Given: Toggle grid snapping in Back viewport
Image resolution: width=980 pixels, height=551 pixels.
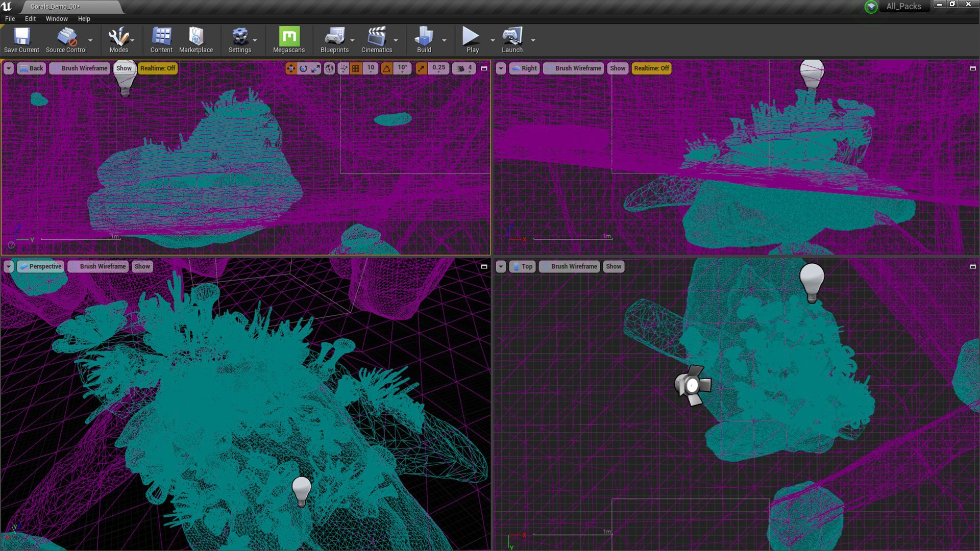Looking at the screenshot, I should [x=356, y=68].
